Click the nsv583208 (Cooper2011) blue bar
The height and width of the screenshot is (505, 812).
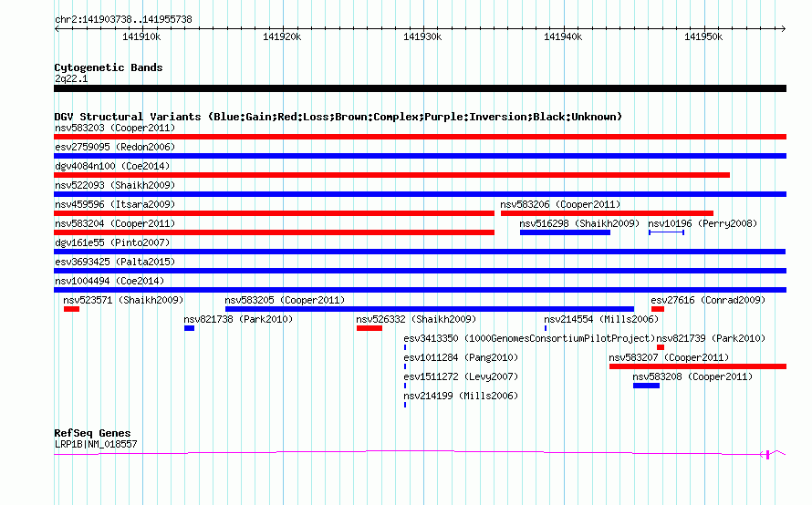[646, 386]
